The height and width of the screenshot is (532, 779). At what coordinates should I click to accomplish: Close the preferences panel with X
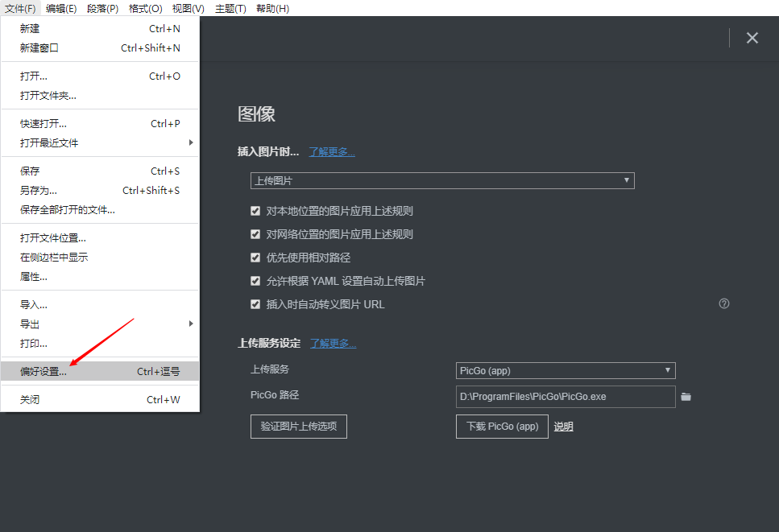point(752,38)
